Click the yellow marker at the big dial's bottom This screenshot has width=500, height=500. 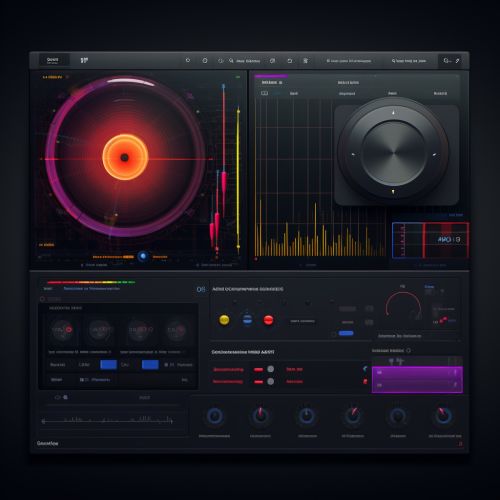393,192
